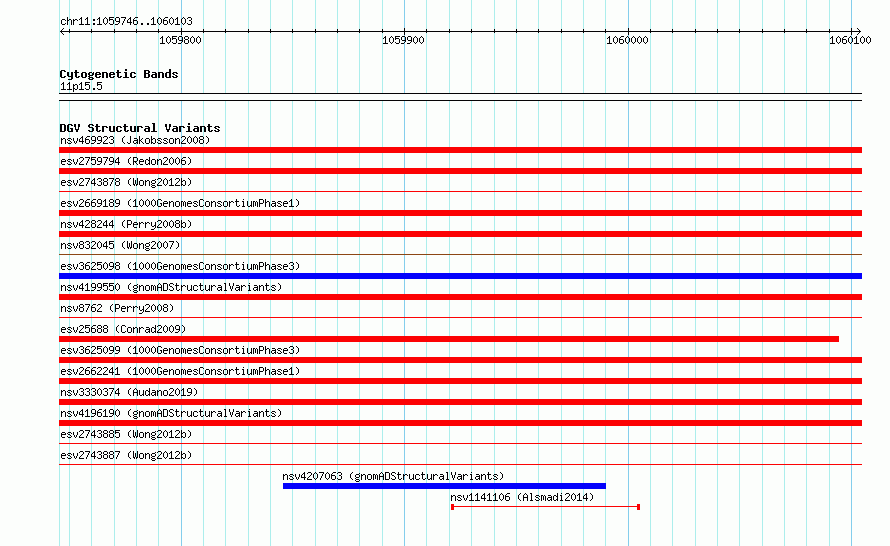890x546 pixels.
Task: Open variant nsv1141106 (Alsmadi2014) label
Action: pyautogui.click(x=522, y=497)
